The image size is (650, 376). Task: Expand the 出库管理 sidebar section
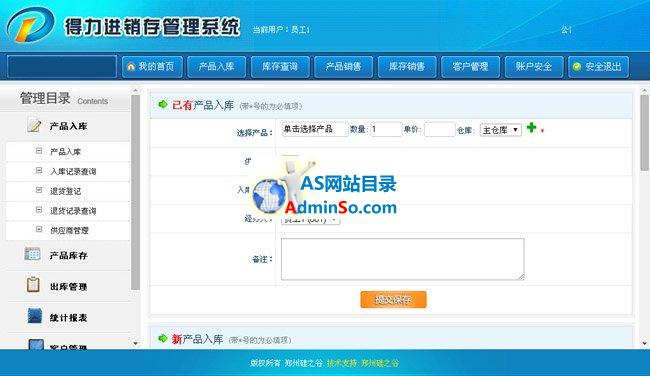68,286
